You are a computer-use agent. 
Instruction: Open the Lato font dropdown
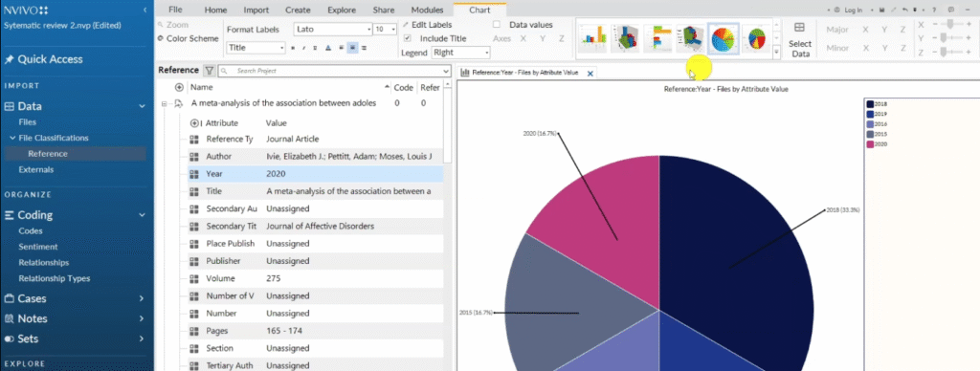[332, 30]
